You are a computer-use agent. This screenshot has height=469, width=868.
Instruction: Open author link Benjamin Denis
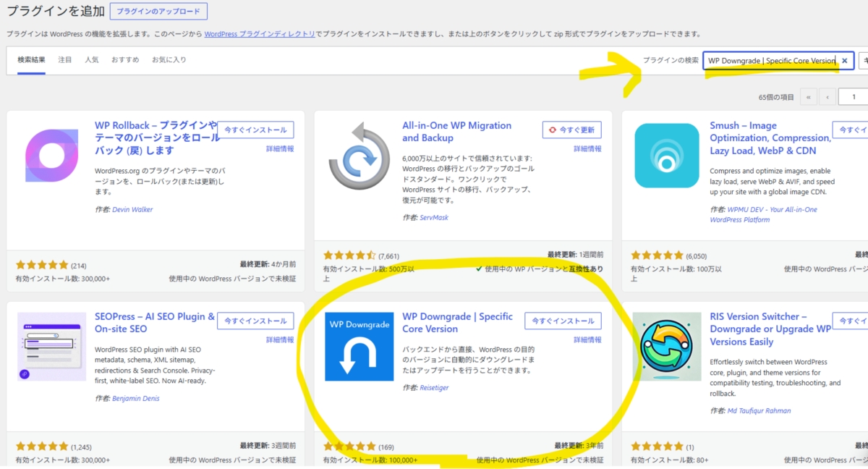136,399
